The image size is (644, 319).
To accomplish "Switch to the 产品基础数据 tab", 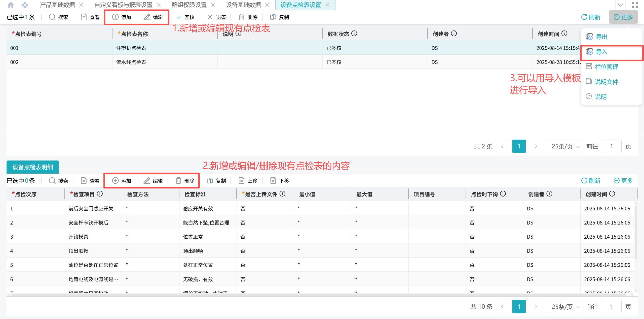I will [x=57, y=5].
